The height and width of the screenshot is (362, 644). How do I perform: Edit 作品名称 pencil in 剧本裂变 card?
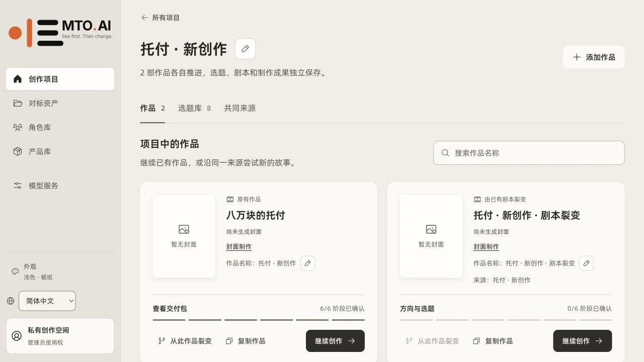[x=586, y=263]
